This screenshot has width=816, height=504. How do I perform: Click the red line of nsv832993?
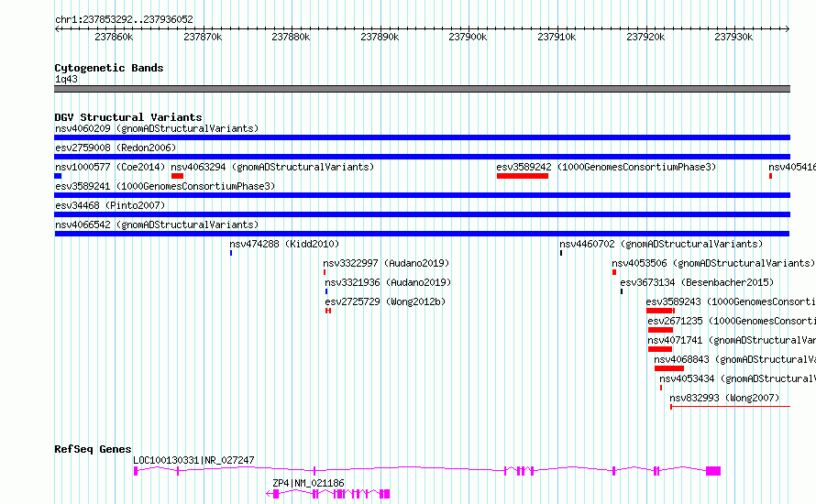(731, 407)
